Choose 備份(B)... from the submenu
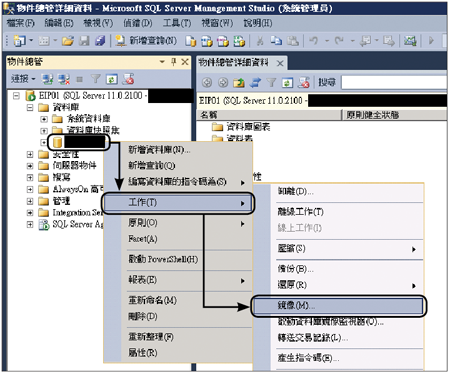The width and height of the screenshot is (450, 374). tap(295, 269)
